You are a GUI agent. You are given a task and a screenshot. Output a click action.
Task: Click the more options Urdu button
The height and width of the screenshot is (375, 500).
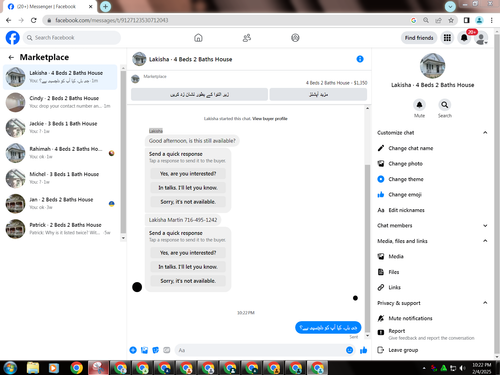[x=318, y=94]
